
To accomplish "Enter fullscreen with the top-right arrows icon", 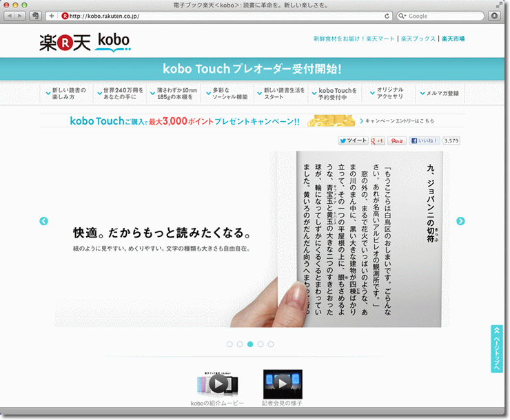I will point(498,5).
